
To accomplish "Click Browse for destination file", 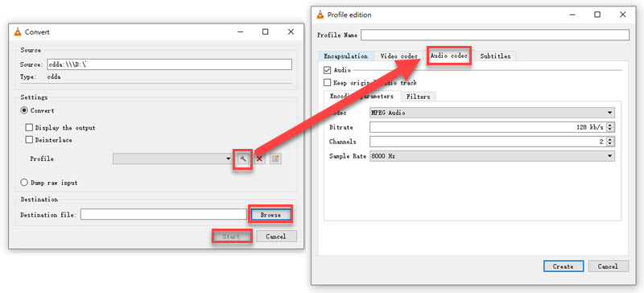I will [270, 215].
